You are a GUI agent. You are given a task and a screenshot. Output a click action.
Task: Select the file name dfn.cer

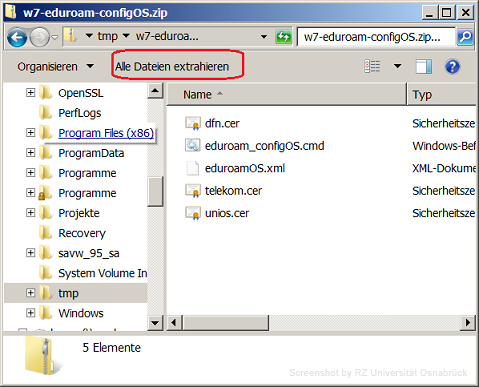click(x=222, y=124)
